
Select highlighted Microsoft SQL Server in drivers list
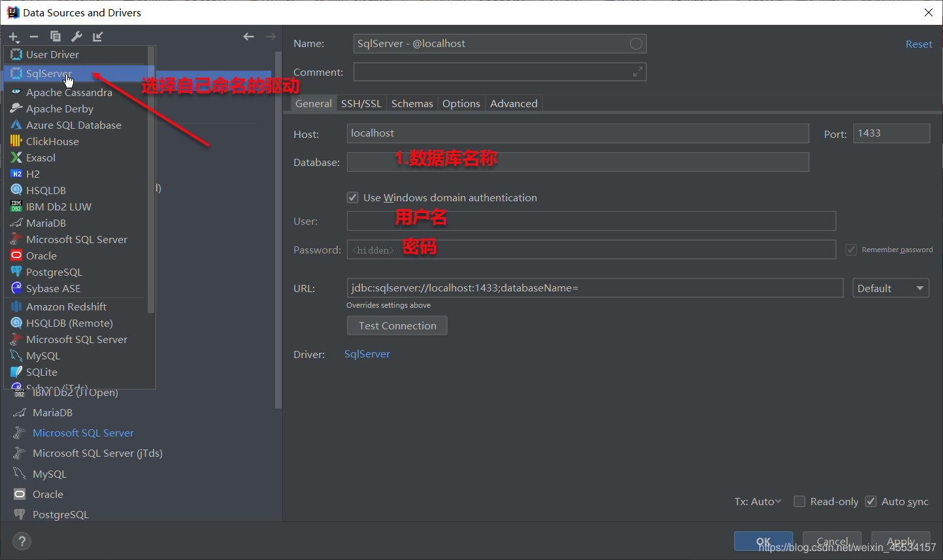click(x=83, y=433)
